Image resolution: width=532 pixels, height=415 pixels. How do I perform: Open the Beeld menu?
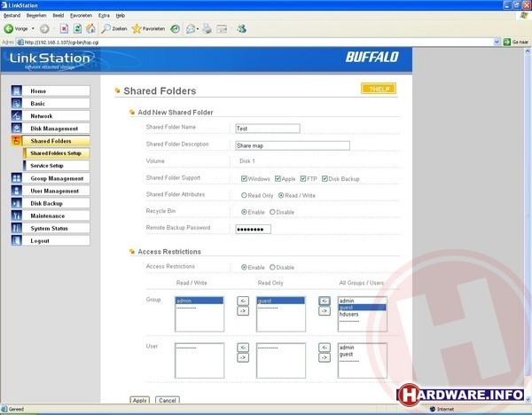click(x=59, y=16)
